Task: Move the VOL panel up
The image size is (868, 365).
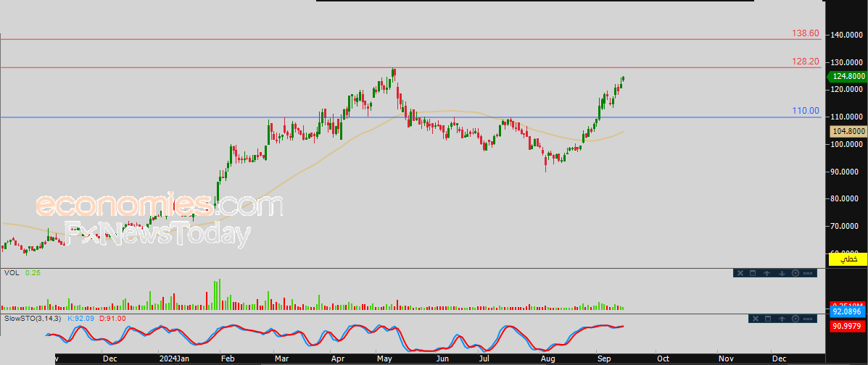Action: pyautogui.click(x=767, y=273)
